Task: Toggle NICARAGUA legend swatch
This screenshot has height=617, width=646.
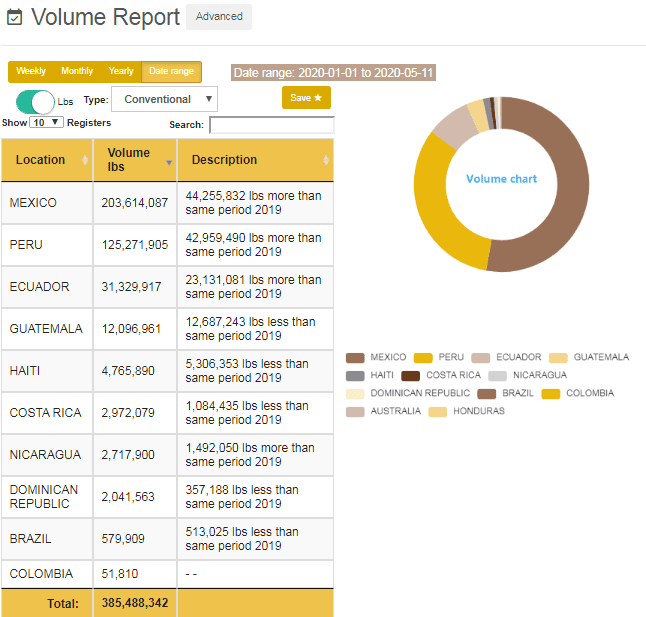Action: click(x=497, y=376)
